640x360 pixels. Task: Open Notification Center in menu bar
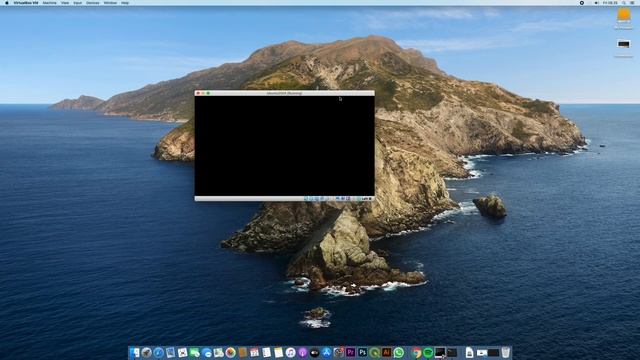pyautogui.click(x=632, y=3)
